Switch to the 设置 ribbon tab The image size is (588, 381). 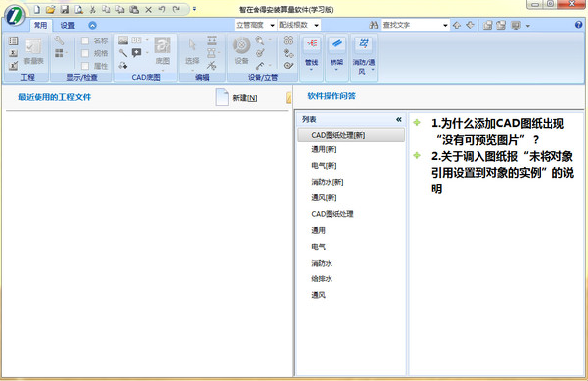[x=68, y=25]
